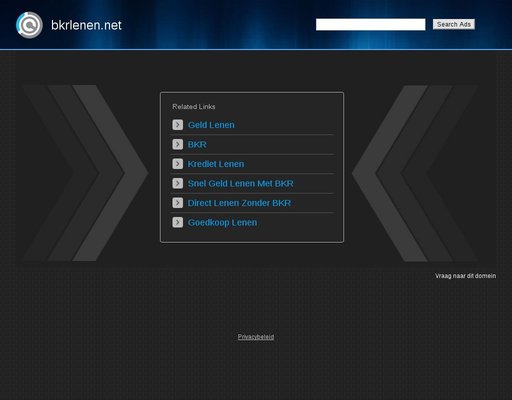Open Snel Geld Lenen Met BKR link
Image resolution: width=512 pixels, height=400 pixels.
(241, 183)
